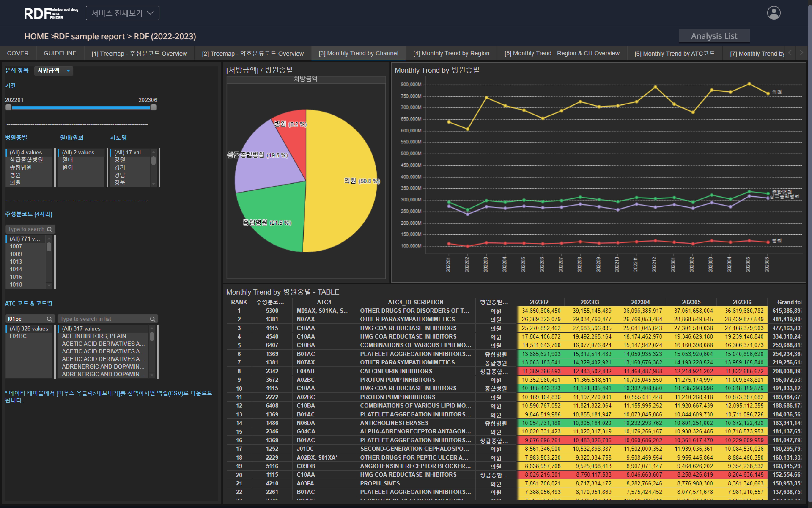Open the 서비스 전체보기 dropdown
Viewport: 812px width, 508px height.
(123, 13)
